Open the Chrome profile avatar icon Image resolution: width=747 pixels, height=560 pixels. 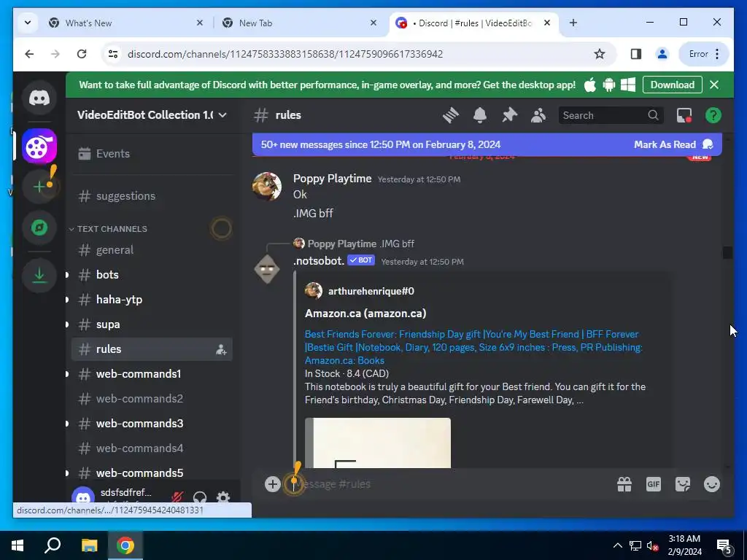click(x=662, y=54)
